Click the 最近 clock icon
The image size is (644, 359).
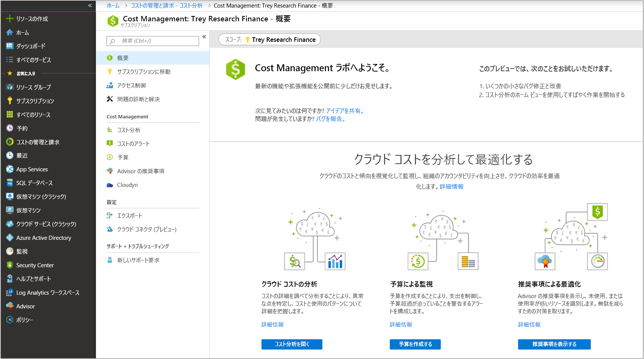pyautogui.click(x=10, y=155)
